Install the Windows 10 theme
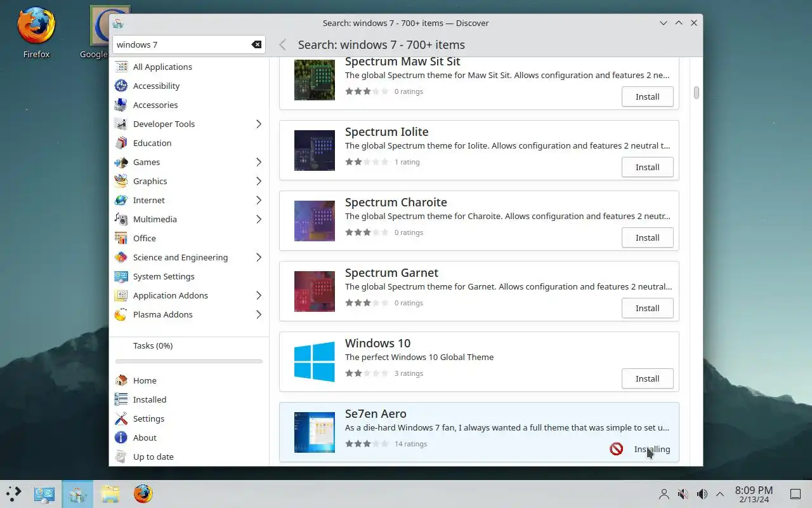Image resolution: width=812 pixels, height=508 pixels. (647, 378)
